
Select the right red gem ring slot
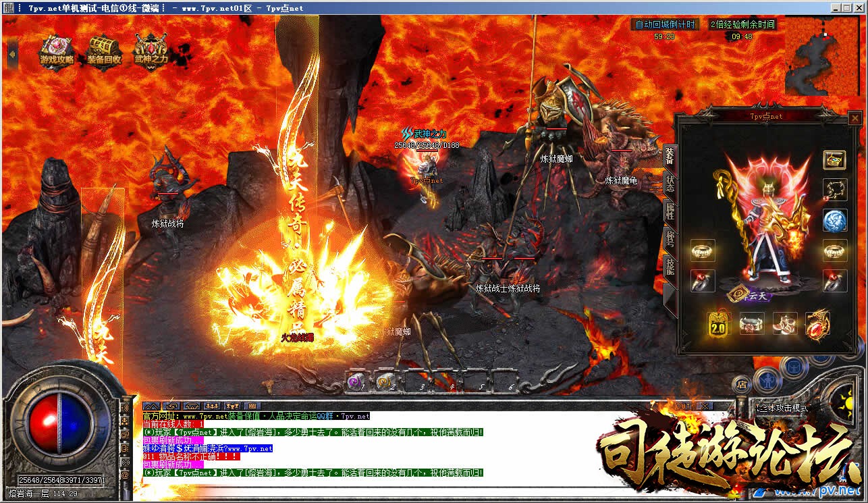tap(835, 281)
